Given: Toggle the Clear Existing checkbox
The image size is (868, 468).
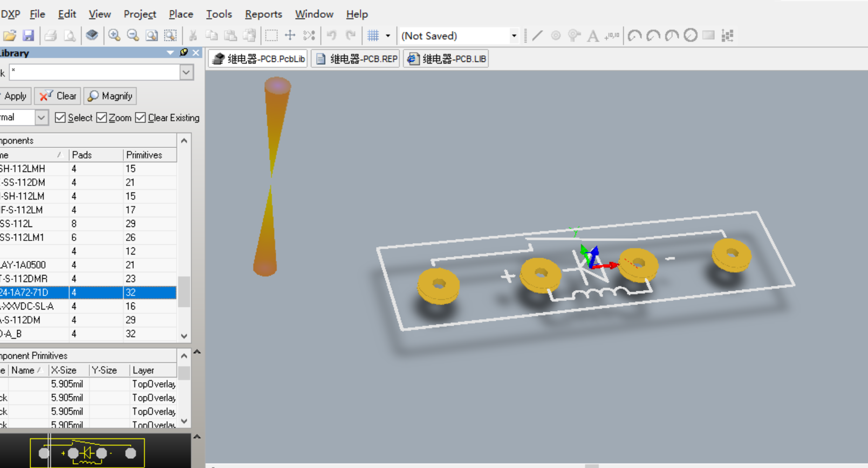Looking at the screenshot, I should click(140, 118).
